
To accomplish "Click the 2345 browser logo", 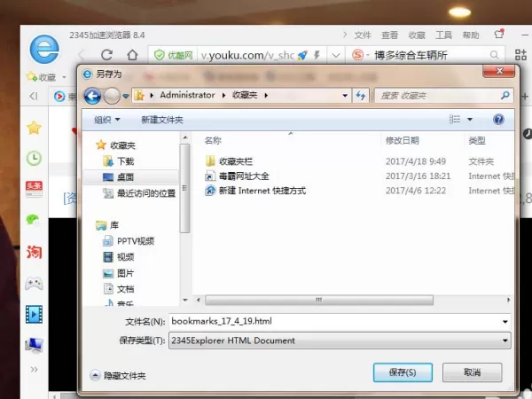I will click(44, 50).
